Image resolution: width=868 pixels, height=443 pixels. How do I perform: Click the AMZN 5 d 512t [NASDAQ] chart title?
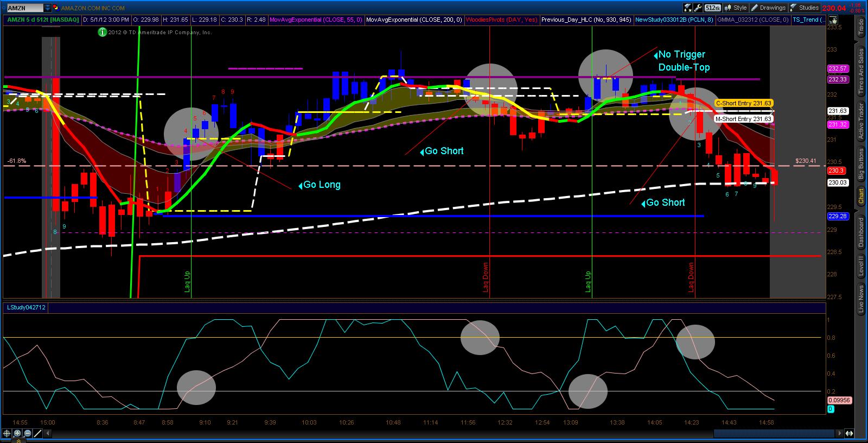[43, 20]
